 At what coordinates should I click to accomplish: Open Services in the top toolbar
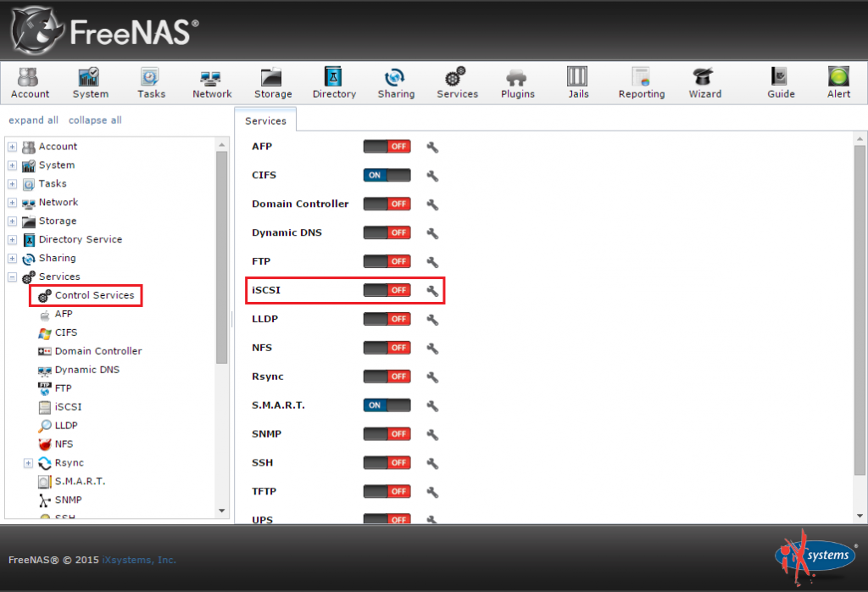click(x=457, y=83)
